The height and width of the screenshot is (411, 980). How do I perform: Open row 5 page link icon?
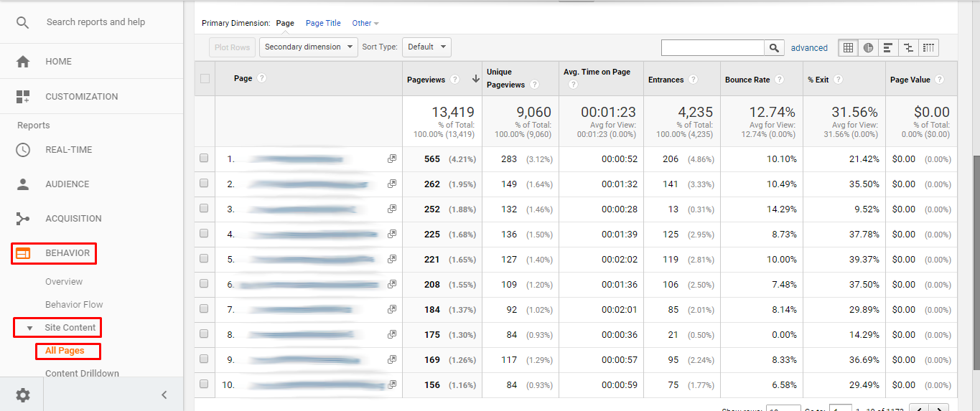click(392, 259)
